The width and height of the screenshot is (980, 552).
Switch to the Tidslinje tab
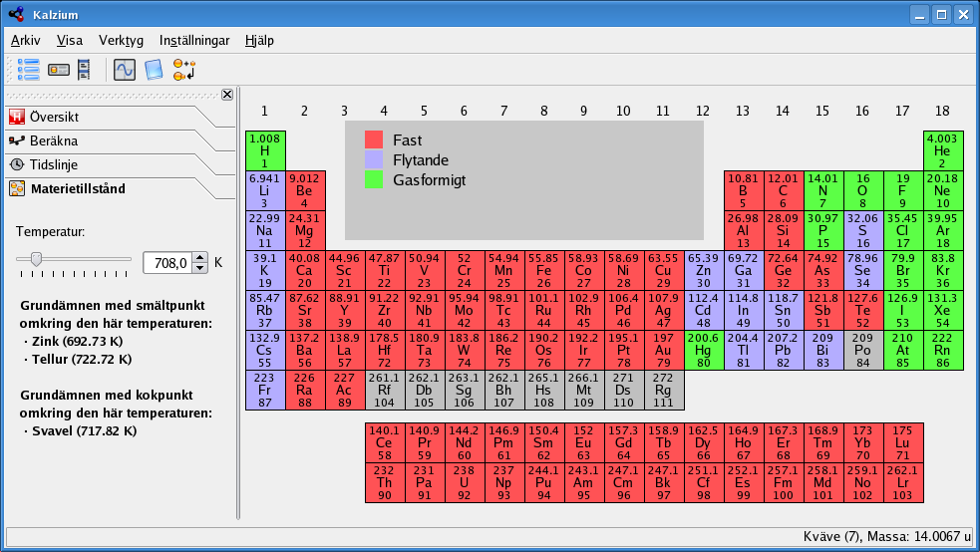coord(54,164)
